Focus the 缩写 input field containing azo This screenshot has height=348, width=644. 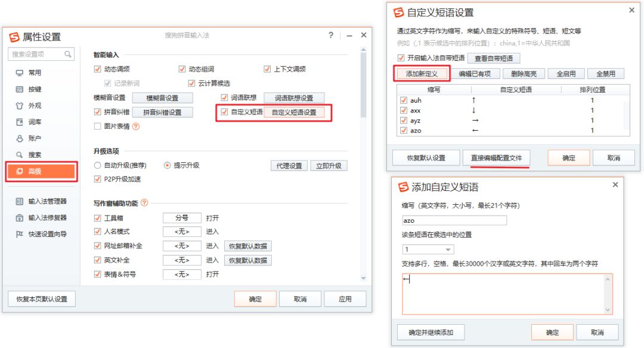pyautogui.click(x=454, y=220)
